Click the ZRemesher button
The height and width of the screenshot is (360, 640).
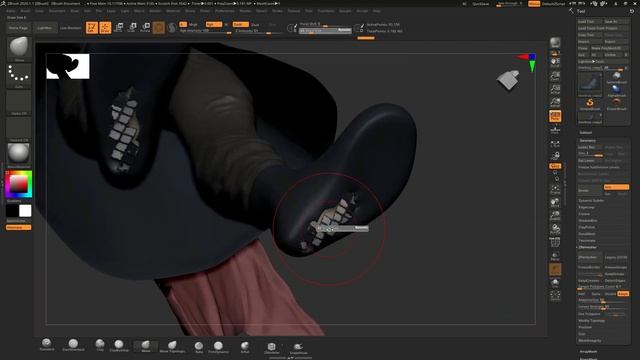coord(590,258)
